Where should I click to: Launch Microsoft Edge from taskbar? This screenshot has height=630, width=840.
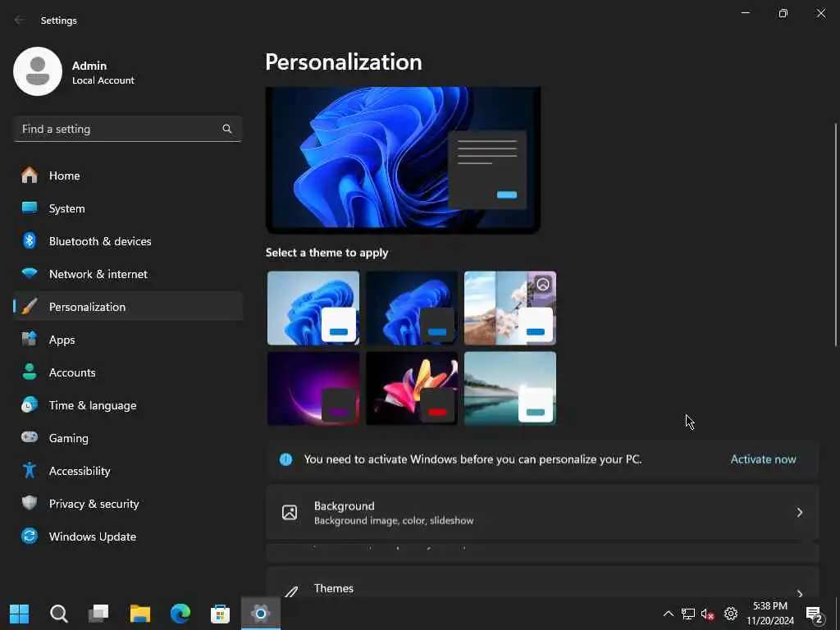(180, 614)
